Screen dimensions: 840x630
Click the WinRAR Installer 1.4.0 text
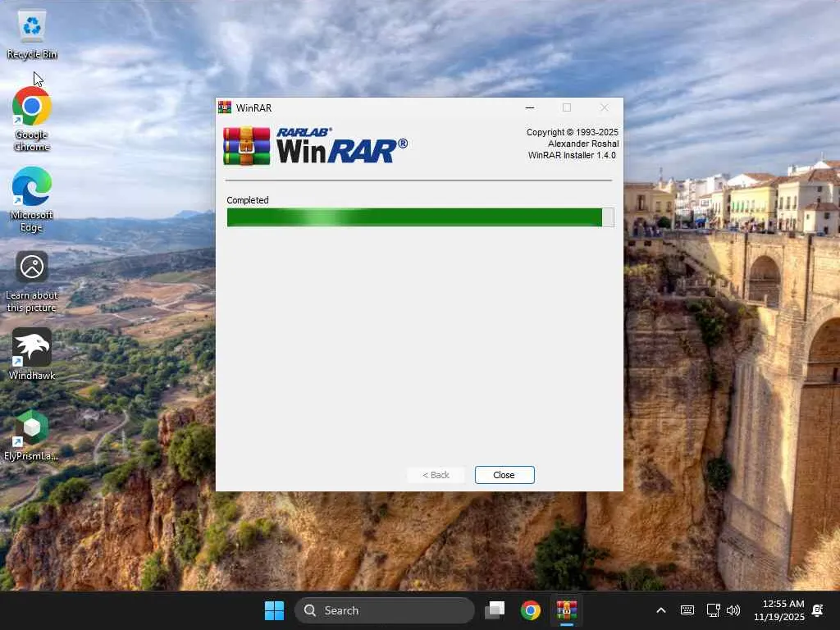(572, 155)
